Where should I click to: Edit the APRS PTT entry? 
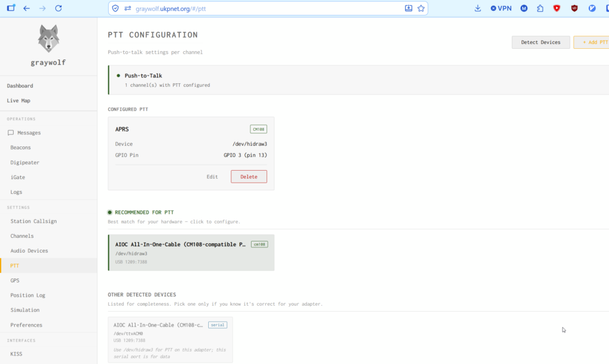(212, 177)
